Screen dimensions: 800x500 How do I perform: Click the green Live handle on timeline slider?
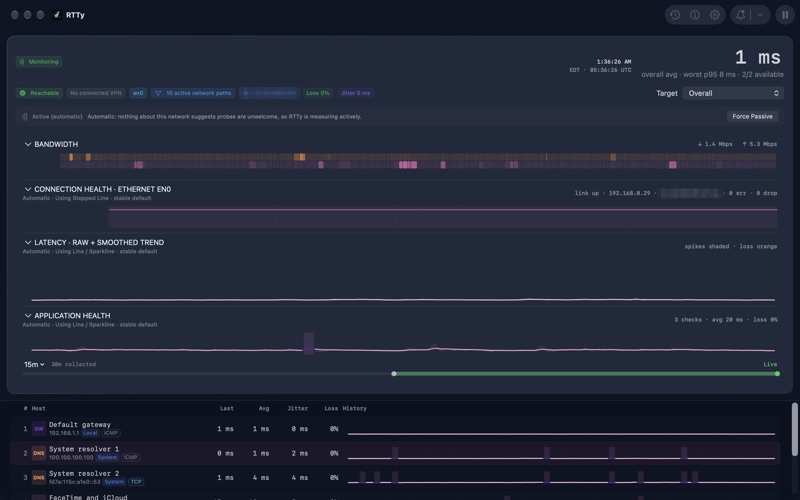(777, 374)
